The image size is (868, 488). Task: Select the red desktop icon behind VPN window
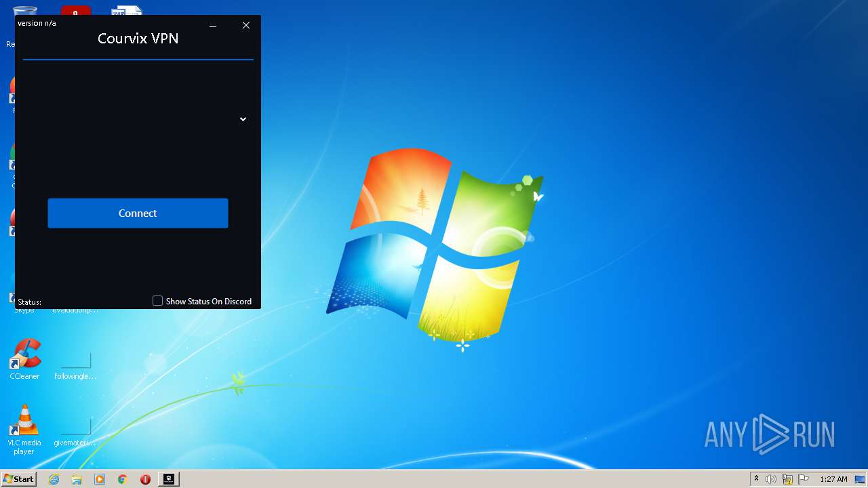click(75, 10)
